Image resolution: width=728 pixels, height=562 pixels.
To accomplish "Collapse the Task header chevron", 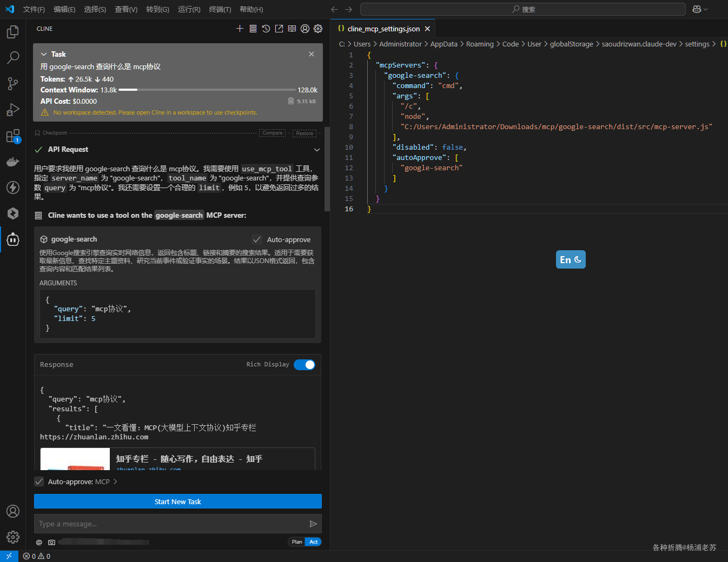I will click(44, 54).
